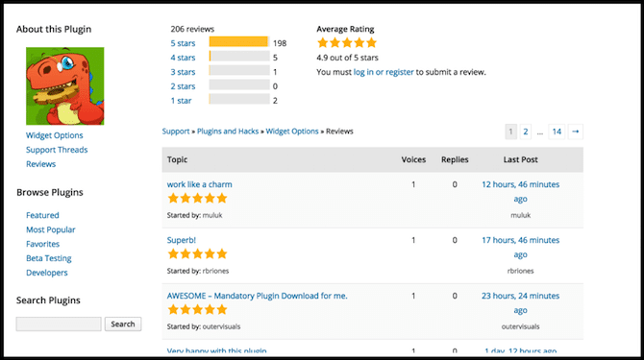Click the 4 stars rating bar
The height and width of the screenshot is (360, 644).
(x=239, y=57)
